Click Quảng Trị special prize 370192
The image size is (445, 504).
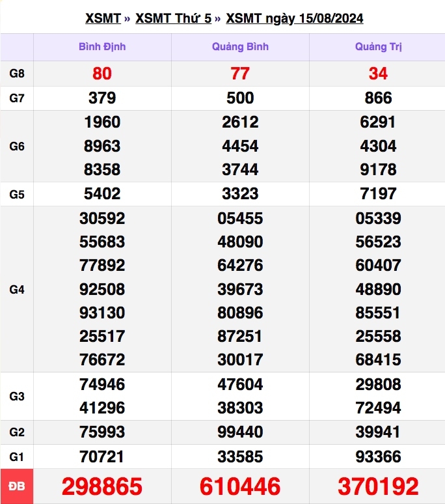click(x=378, y=486)
